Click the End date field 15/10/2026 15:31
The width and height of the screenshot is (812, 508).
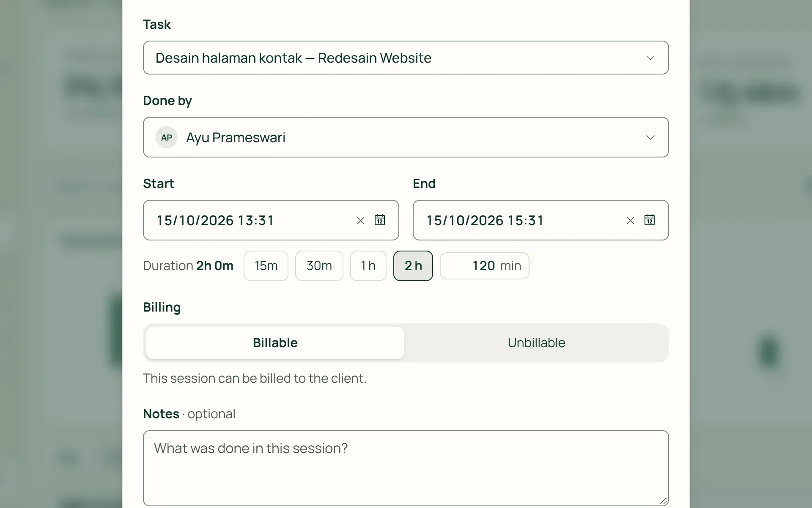[x=541, y=220]
